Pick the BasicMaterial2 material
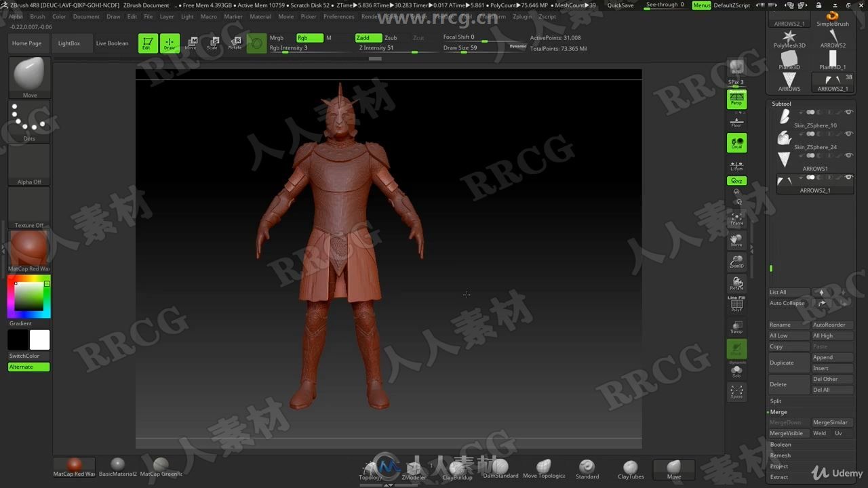Screen dimensions: 868x488 118,468
